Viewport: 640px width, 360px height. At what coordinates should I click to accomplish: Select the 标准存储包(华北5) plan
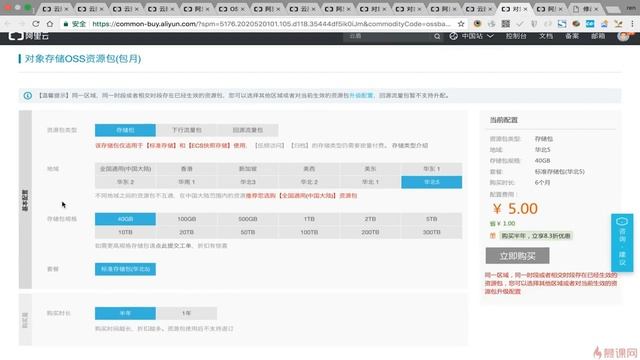tap(125, 269)
